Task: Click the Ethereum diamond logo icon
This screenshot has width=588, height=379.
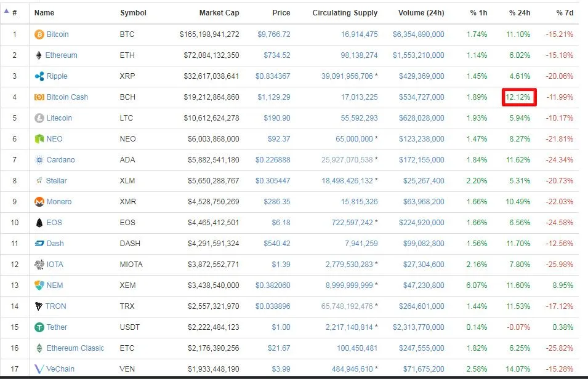Action: pyautogui.click(x=39, y=55)
